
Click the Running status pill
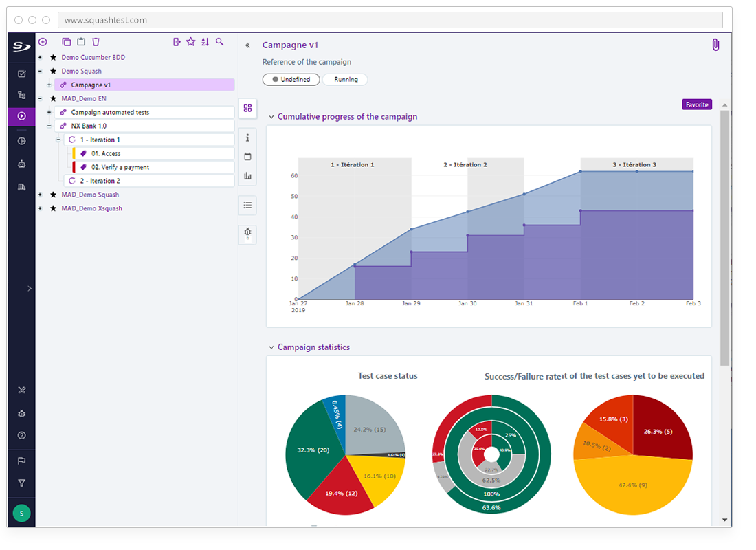pos(345,79)
